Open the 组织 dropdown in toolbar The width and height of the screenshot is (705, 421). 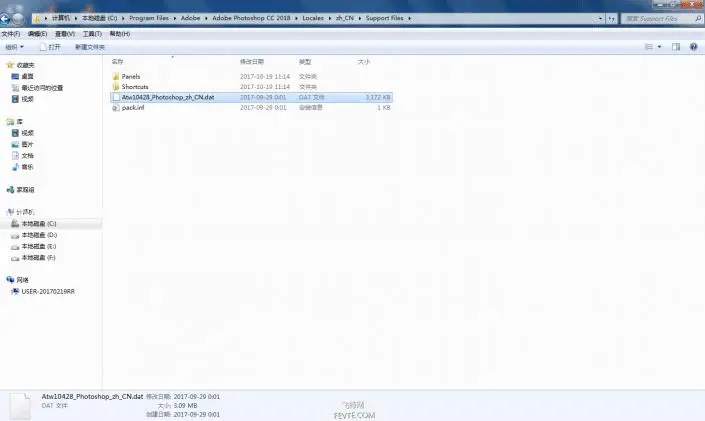point(14,47)
